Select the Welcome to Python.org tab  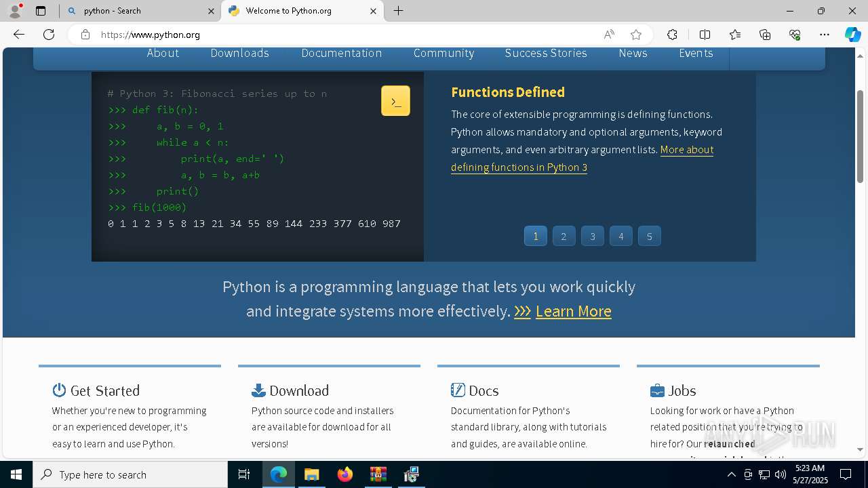(x=302, y=11)
